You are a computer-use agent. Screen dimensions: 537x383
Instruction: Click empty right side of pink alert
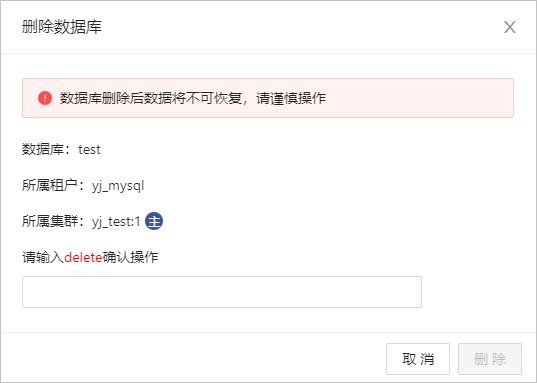(x=420, y=98)
